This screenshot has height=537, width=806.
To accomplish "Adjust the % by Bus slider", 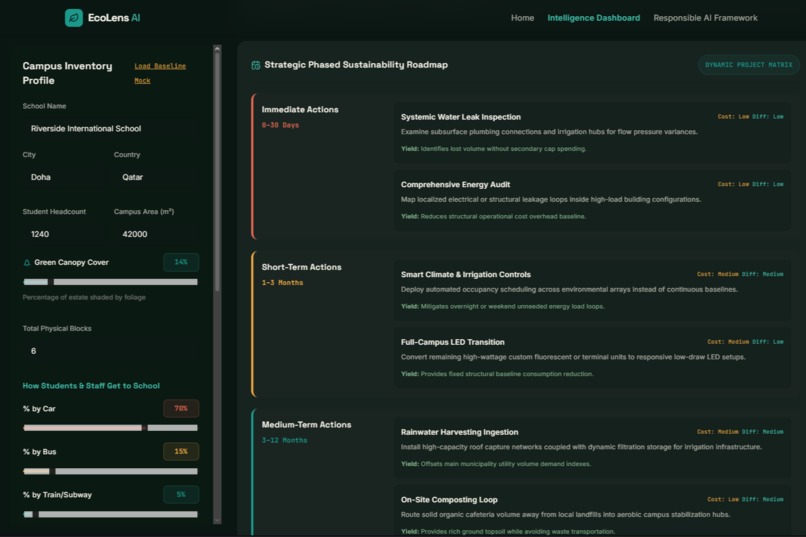I will pos(111,471).
